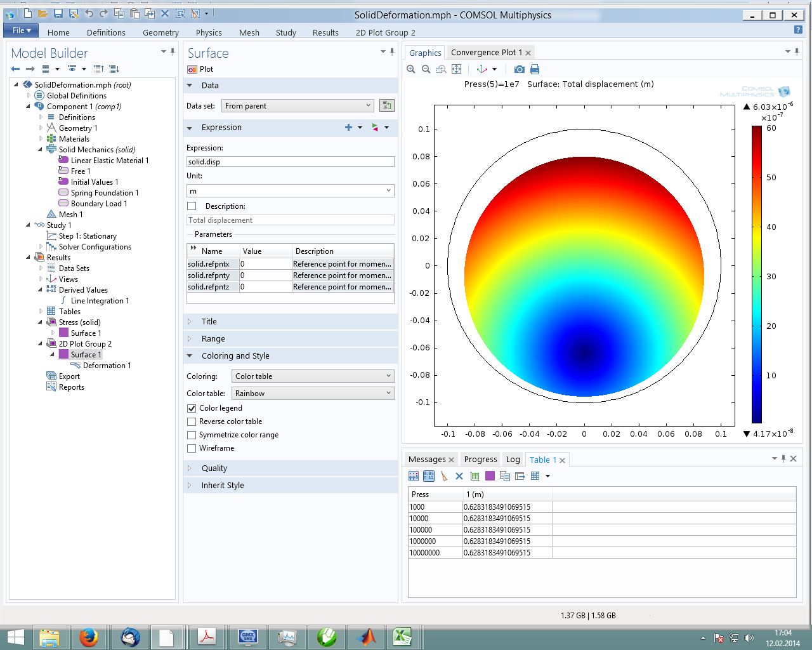Click the Print icon in Graphics toolbar
Image resolution: width=812 pixels, height=650 pixels.
point(535,69)
